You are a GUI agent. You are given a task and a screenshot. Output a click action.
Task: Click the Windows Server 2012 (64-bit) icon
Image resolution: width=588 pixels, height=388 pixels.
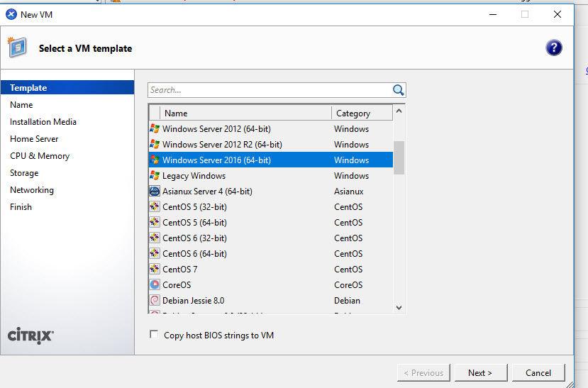tap(155, 129)
